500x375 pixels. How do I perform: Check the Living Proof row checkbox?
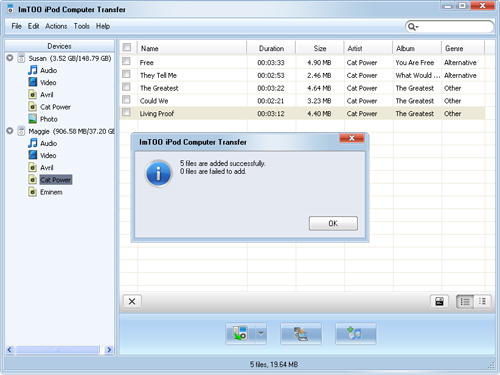[126, 112]
